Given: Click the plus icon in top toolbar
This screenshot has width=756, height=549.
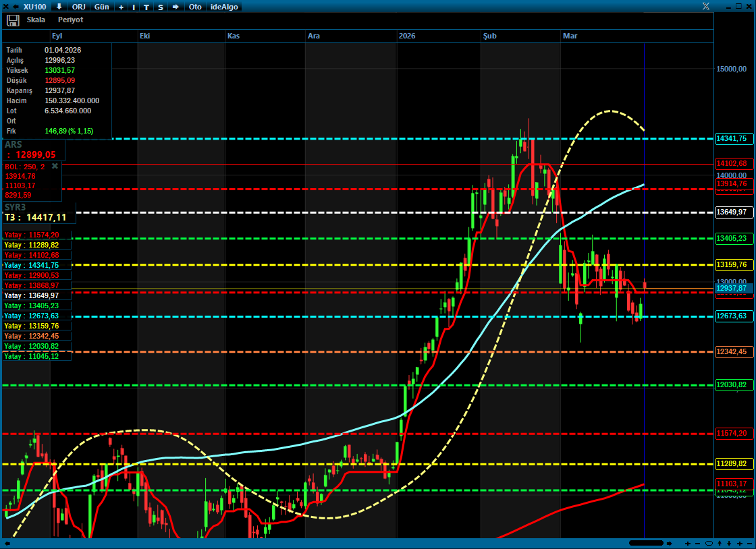Looking at the screenshot, I should tap(121, 7).
